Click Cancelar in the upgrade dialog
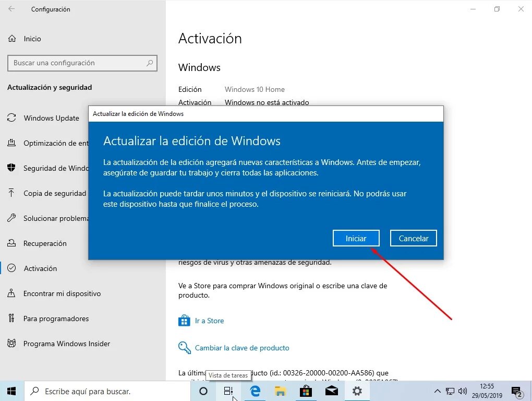Viewport: 532px width, 401px height. pyautogui.click(x=413, y=239)
